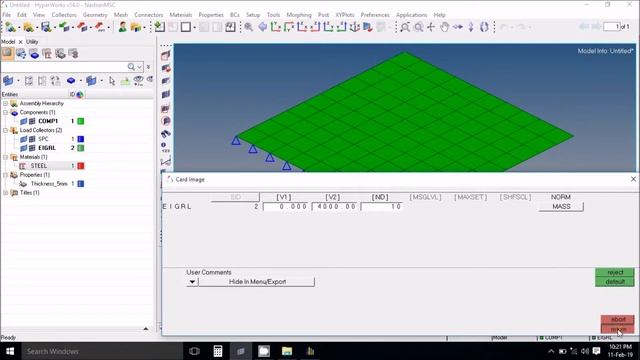Toggle the [MAXSET] optional field
Image resolution: width=640 pixels, height=360 pixels.
click(x=471, y=197)
